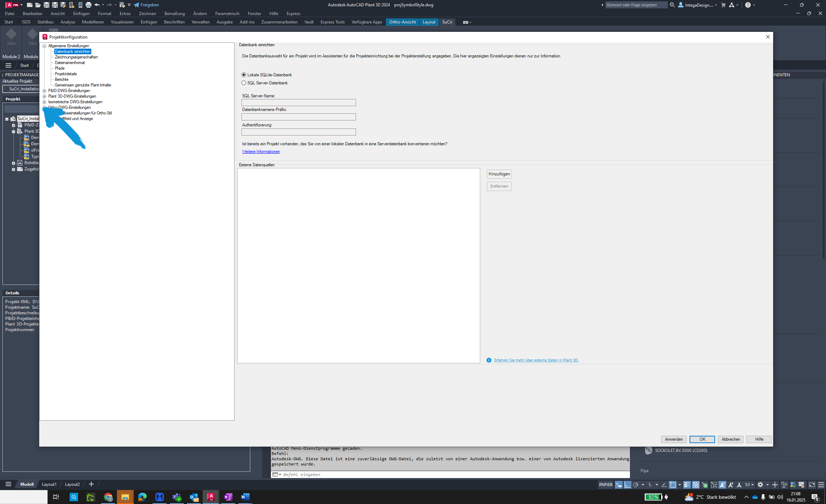Click Datenbanknamens-Präfix input field
Image resolution: width=826 pixels, height=504 pixels.
tap(299, 117)
